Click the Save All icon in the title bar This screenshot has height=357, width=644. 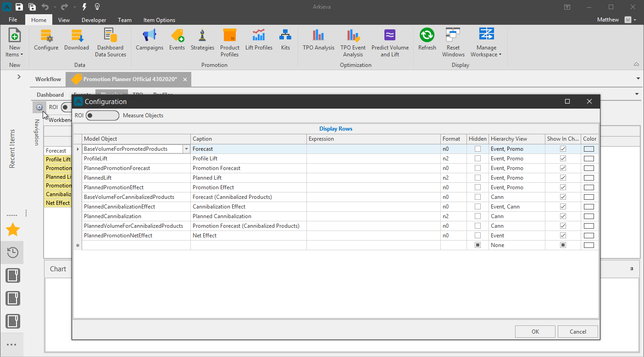pos(32,7)
